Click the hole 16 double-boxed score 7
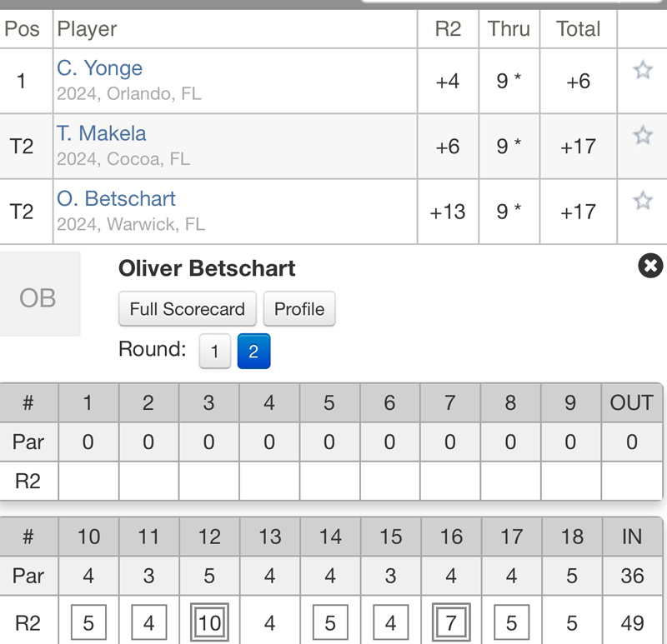 450,622
